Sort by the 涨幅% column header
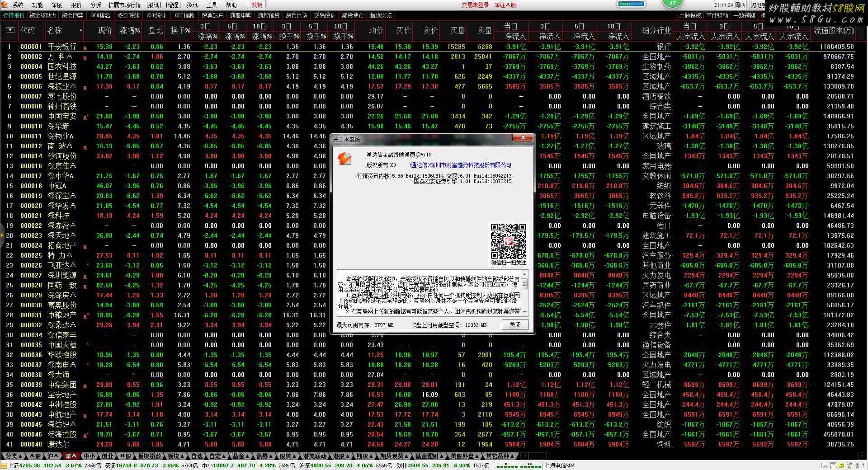 tap(130, 30)
